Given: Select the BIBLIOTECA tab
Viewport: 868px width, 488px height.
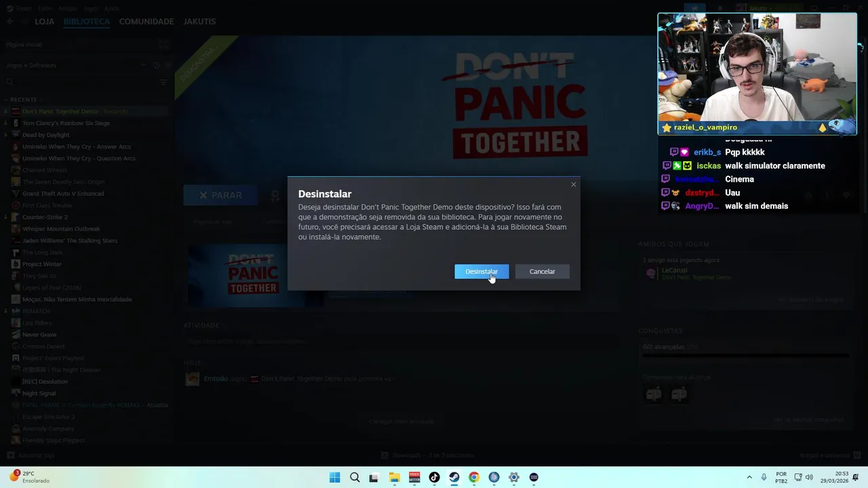Looking at the screenshot, I should [x=87, y=22].
